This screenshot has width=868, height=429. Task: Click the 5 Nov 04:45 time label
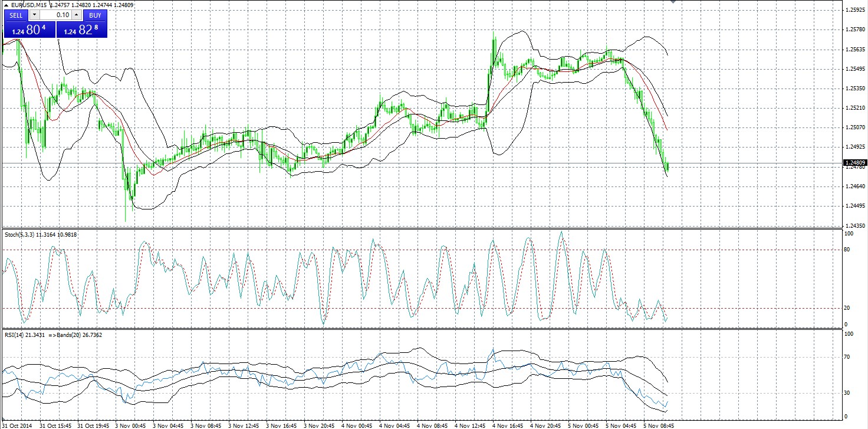(x=621, y=425)
